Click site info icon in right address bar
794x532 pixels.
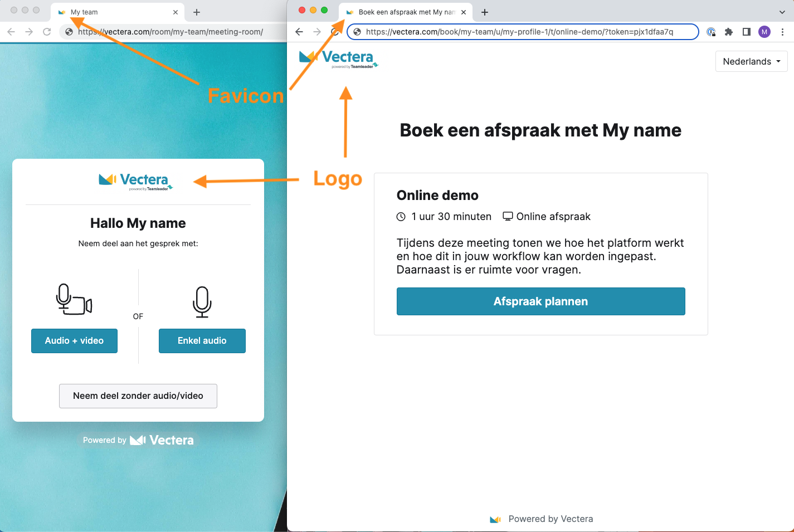point(357,32)
